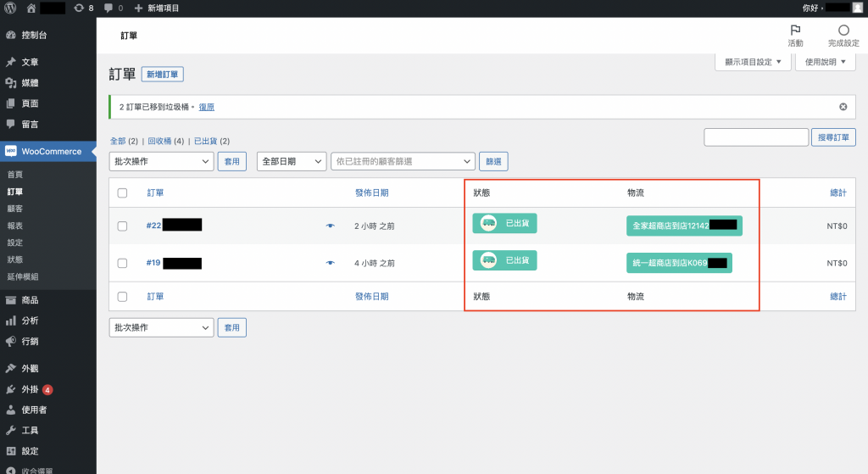Dismiss the trash notice with X icon
The image size is (868, 474).
pos(843,107)
